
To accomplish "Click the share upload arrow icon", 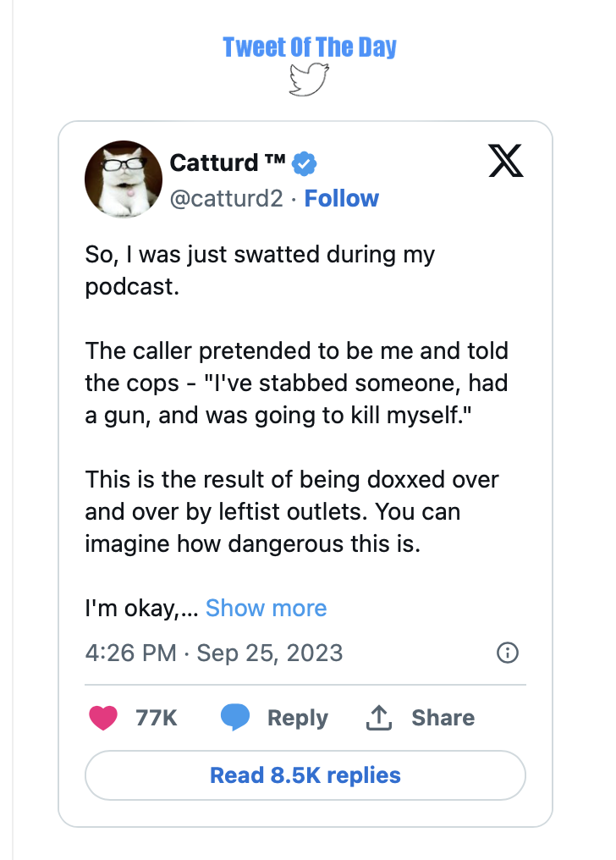I will tap(379, 718).
